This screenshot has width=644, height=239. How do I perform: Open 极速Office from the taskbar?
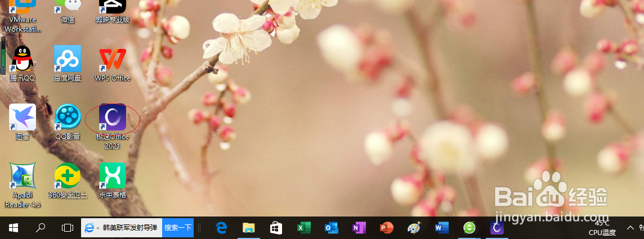(497, 228)
